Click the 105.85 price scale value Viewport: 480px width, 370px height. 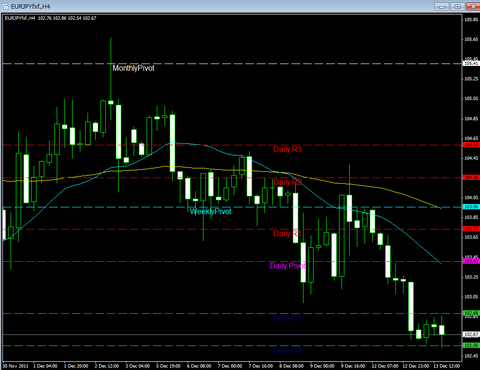click(471, 19)
